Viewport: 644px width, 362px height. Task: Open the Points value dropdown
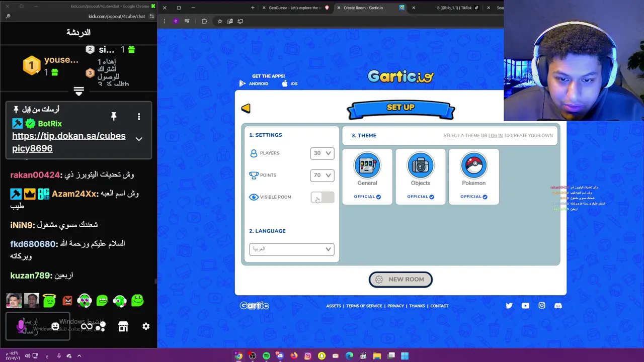coord(322,175)
